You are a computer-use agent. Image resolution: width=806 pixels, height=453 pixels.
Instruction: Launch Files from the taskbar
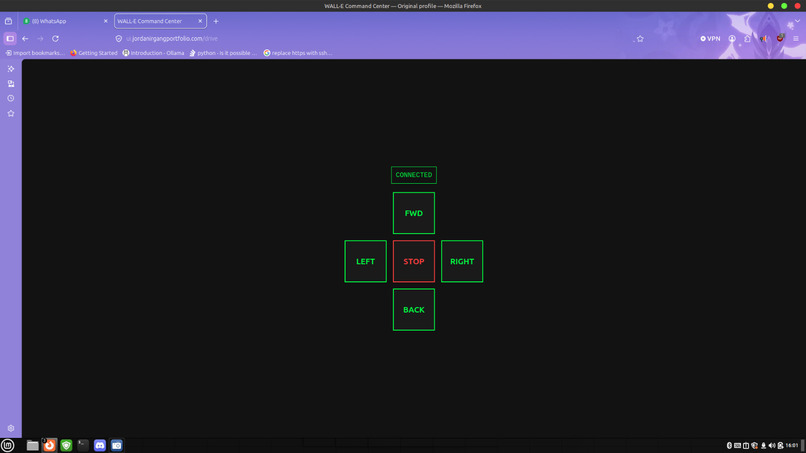click(32, 445)
